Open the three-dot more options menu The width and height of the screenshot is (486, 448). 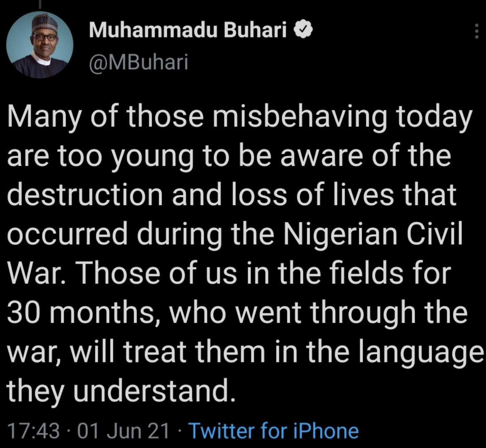[x=477, y=31]
